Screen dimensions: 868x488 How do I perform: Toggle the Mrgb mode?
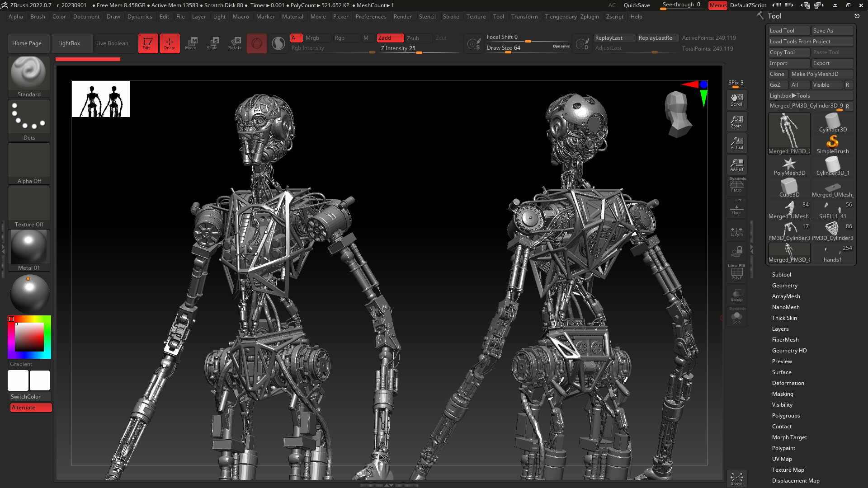pyautogui.click(x=316, y=38)
